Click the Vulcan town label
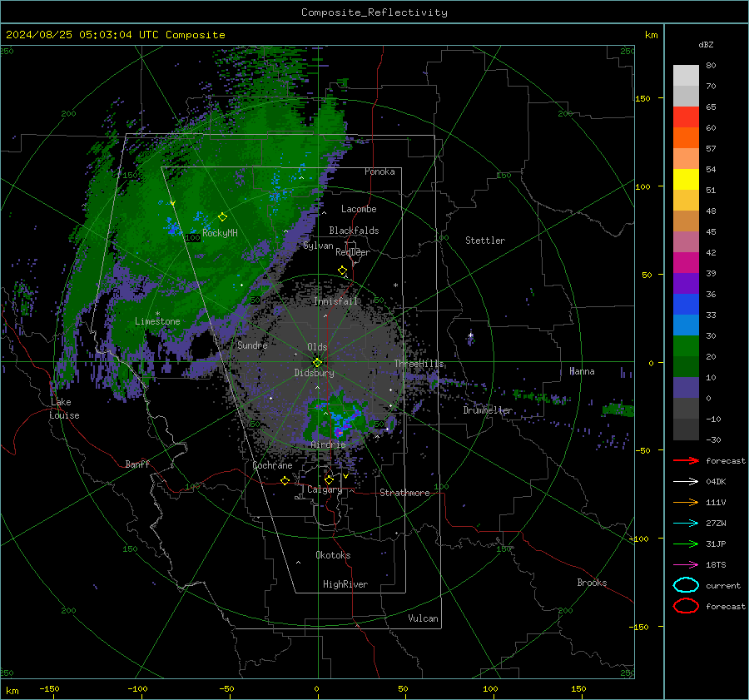 pos(423,618)
